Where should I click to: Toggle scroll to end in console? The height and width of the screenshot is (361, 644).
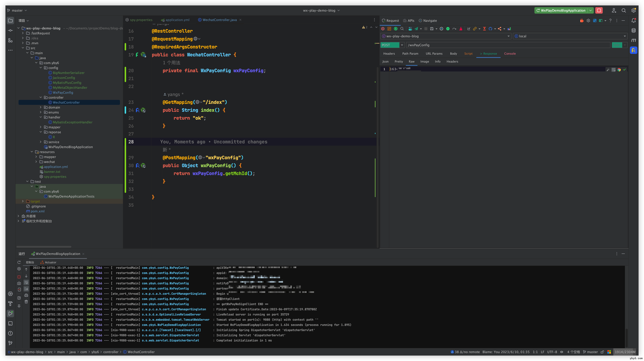26,289
